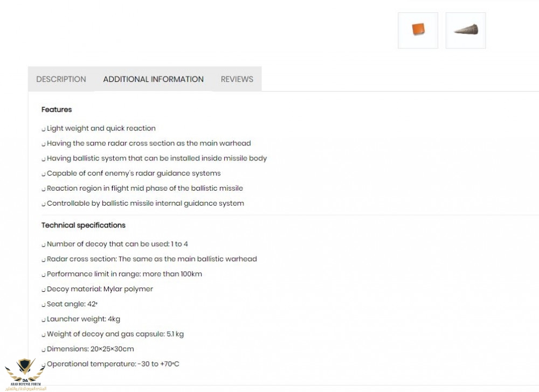Image resolution: width=539 pixels, height=392 pixels.
Task: Open the Reviews tab
Action: coord(237,79)
